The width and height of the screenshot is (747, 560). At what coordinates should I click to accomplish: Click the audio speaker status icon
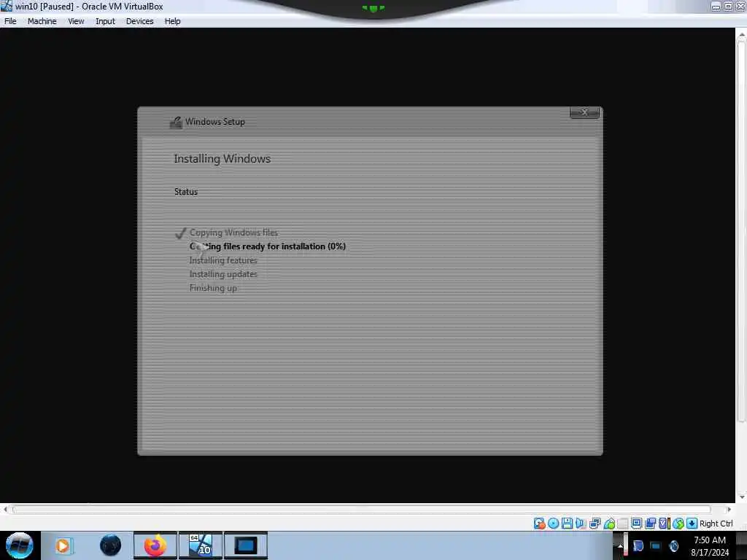[x=581, y=524]
